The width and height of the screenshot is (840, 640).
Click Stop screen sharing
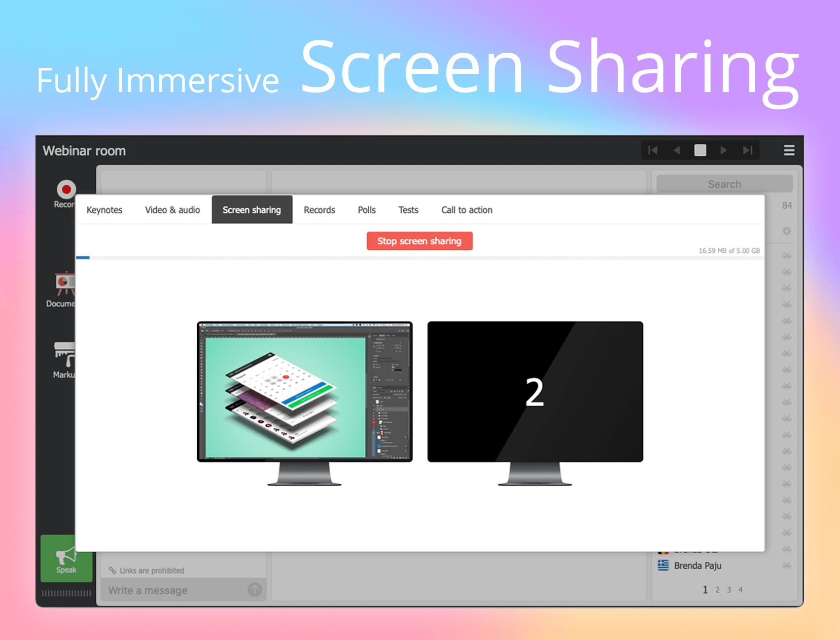point(420,241)
